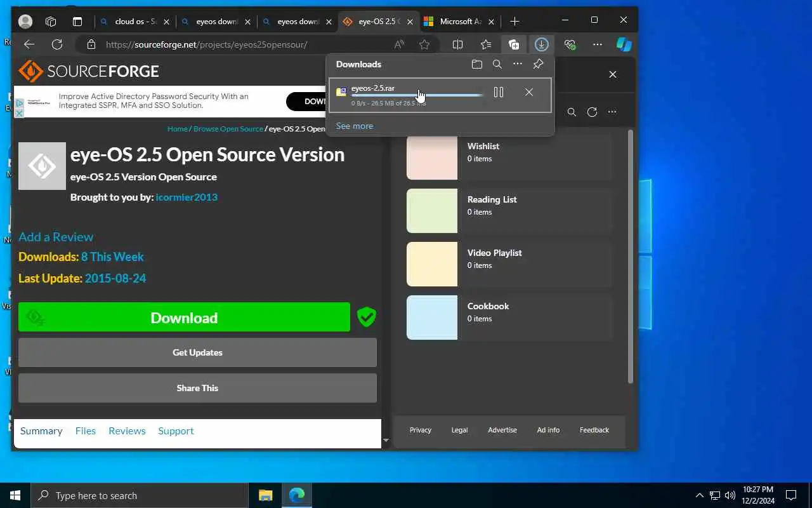Click the download progress bar
The image size is (812, 508).
[417, 95]
